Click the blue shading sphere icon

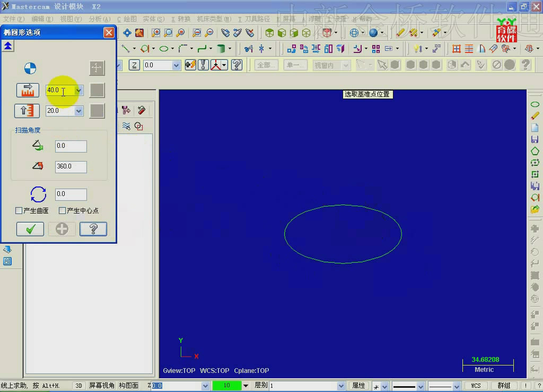373,33
